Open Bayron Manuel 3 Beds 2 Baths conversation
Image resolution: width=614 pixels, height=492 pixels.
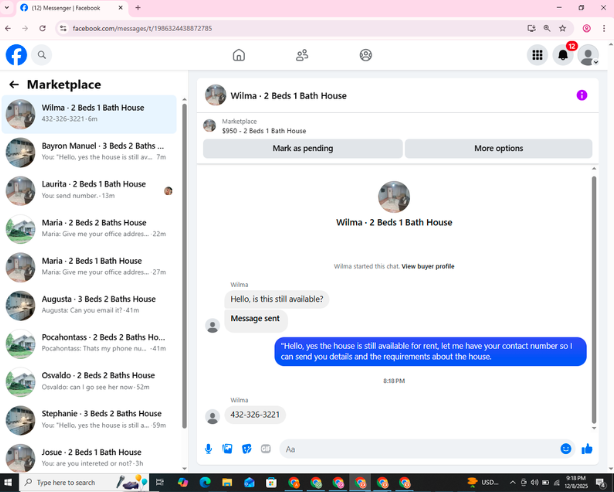tap(89, 152)
